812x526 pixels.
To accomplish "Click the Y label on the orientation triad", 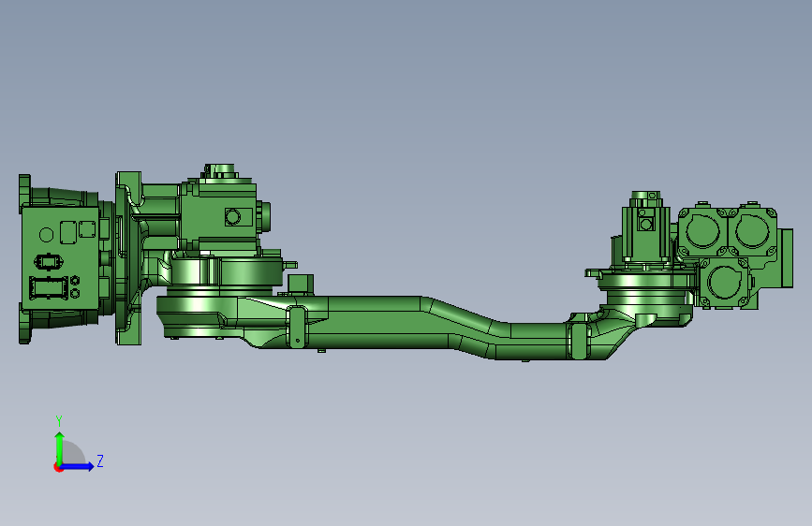I will [x=59, y=421].
